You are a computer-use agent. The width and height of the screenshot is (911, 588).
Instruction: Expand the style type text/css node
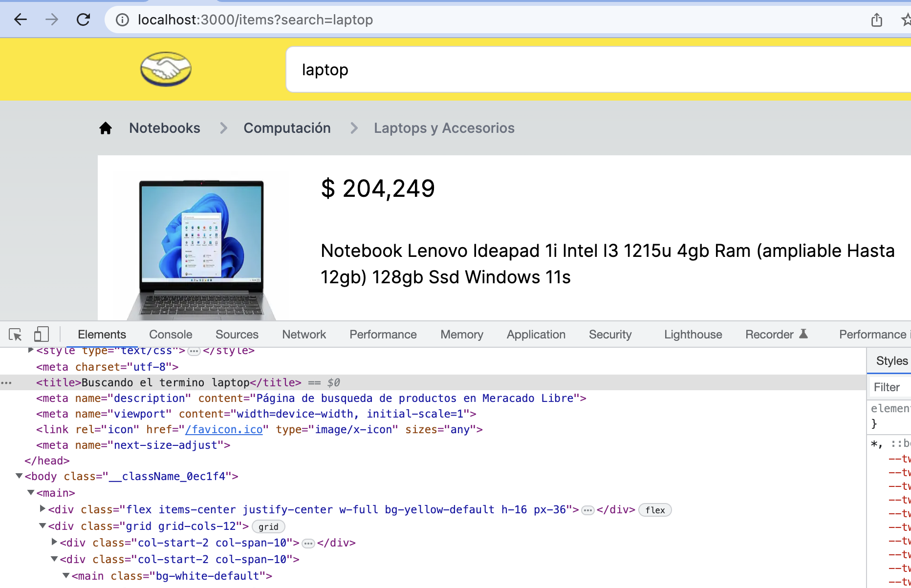31,350
